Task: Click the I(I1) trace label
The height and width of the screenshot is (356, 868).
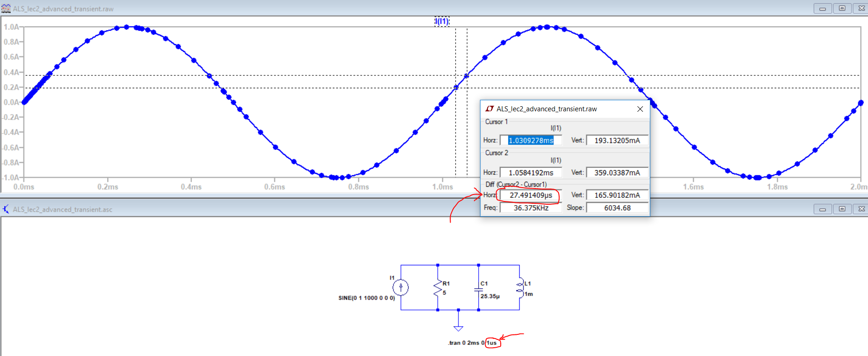Action: (442, 21)
